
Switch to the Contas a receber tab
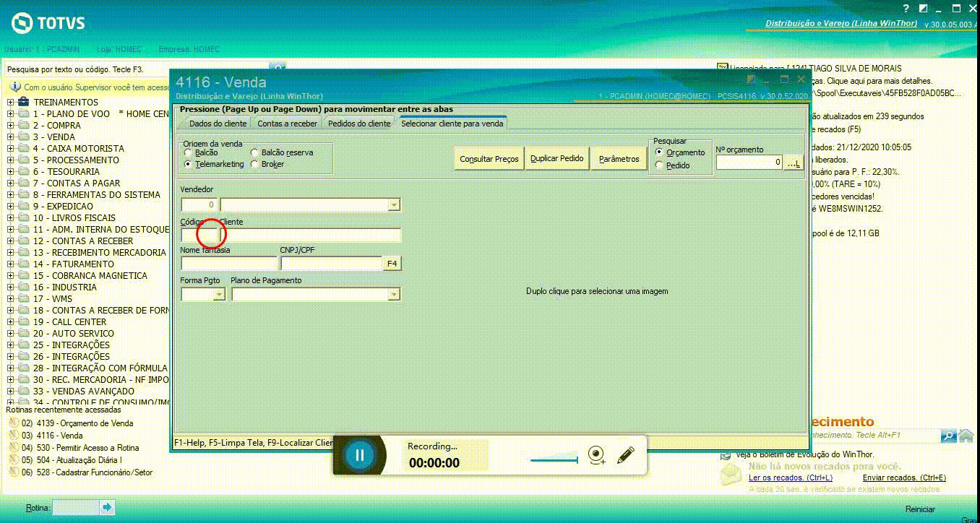(x=287, y=124)
